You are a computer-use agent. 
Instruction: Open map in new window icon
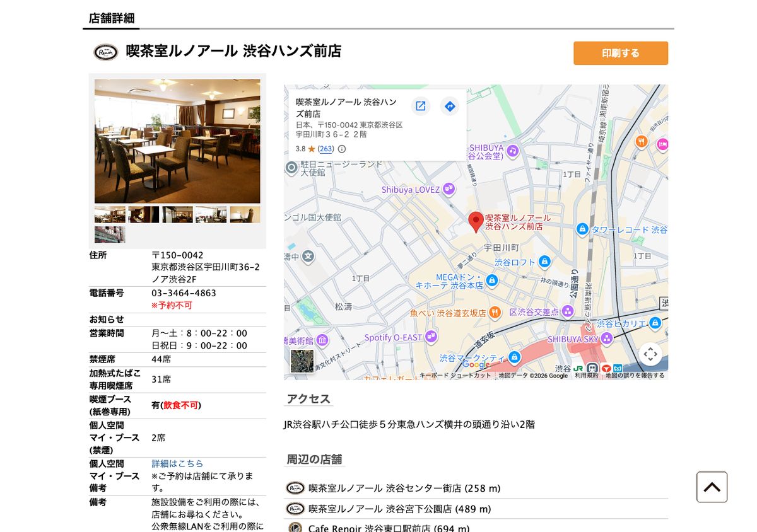point(421,106)
